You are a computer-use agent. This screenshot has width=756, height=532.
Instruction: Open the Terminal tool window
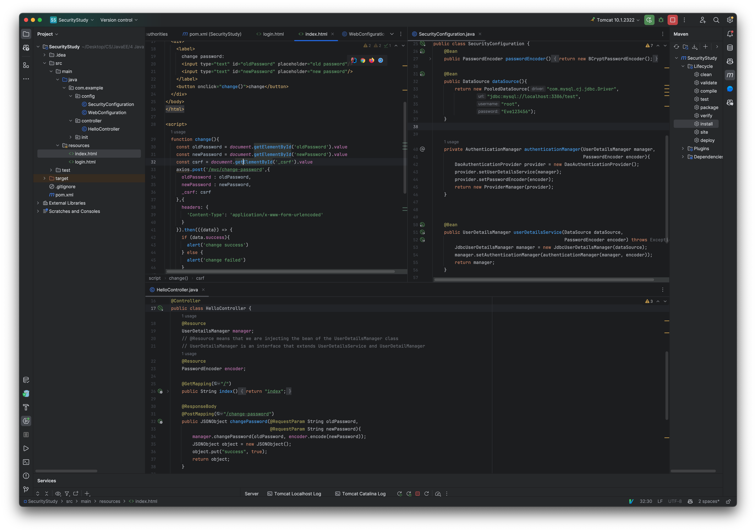pos(26,462)
